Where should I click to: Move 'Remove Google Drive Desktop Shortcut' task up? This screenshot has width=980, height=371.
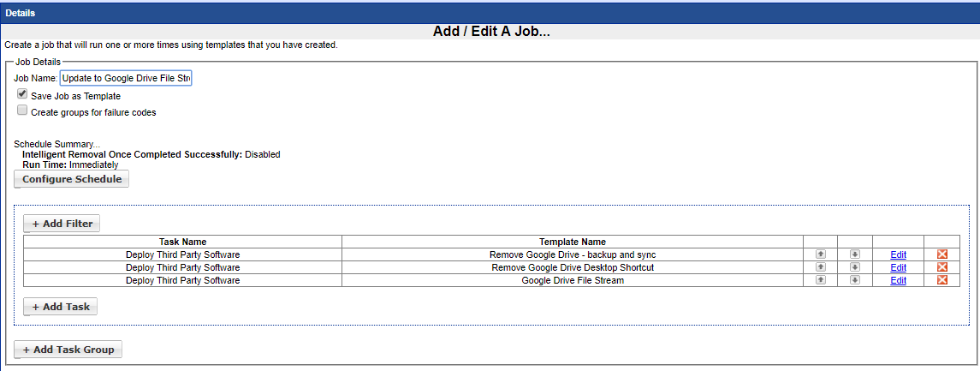click(820, 267)
